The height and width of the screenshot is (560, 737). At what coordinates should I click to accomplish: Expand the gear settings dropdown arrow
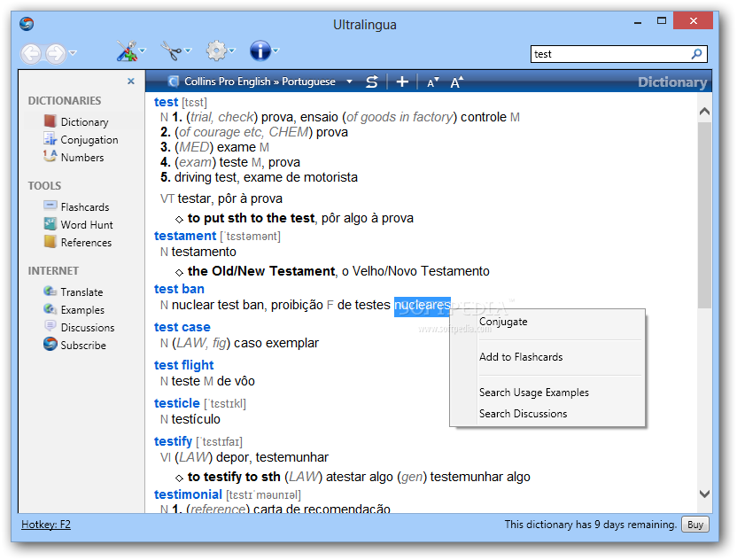(x=232, y=51)
